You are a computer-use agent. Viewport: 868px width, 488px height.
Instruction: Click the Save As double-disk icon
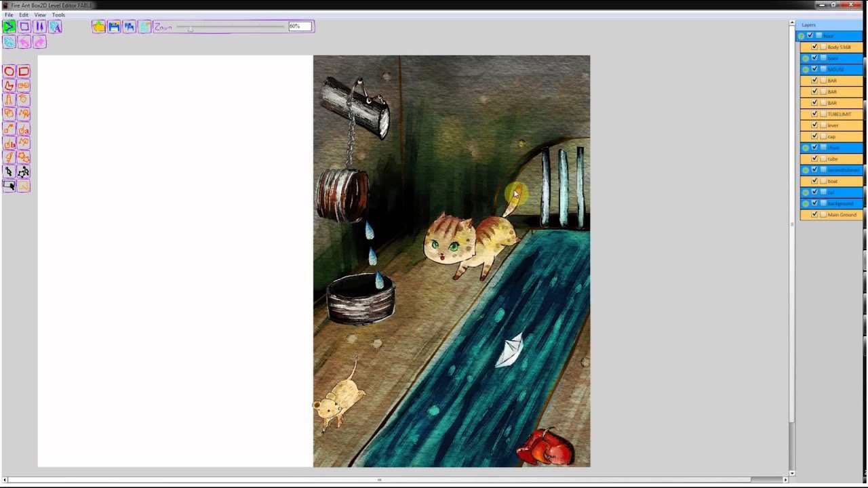[x=130, y=26]
